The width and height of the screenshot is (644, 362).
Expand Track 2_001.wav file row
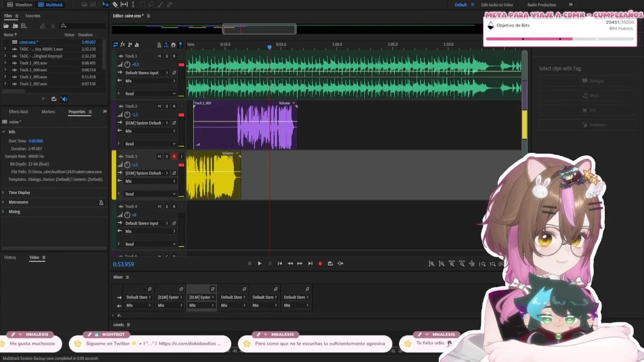coord(5,63)
